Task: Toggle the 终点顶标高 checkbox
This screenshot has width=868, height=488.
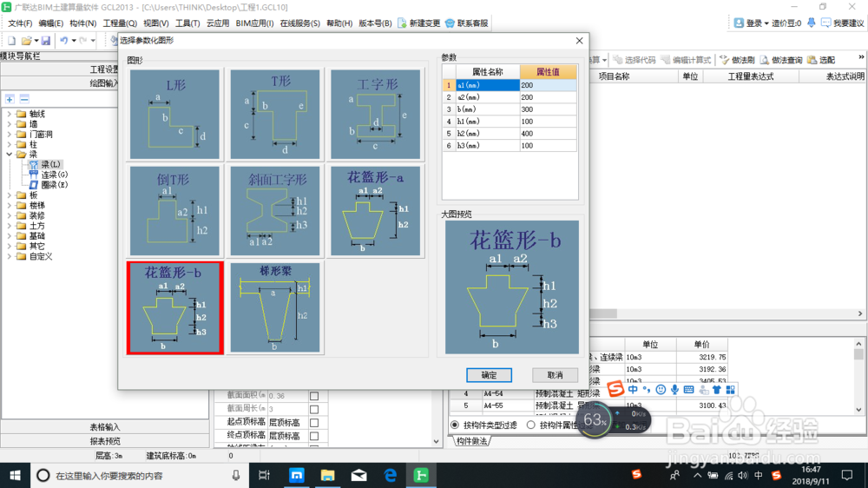Action: [314, 436]
